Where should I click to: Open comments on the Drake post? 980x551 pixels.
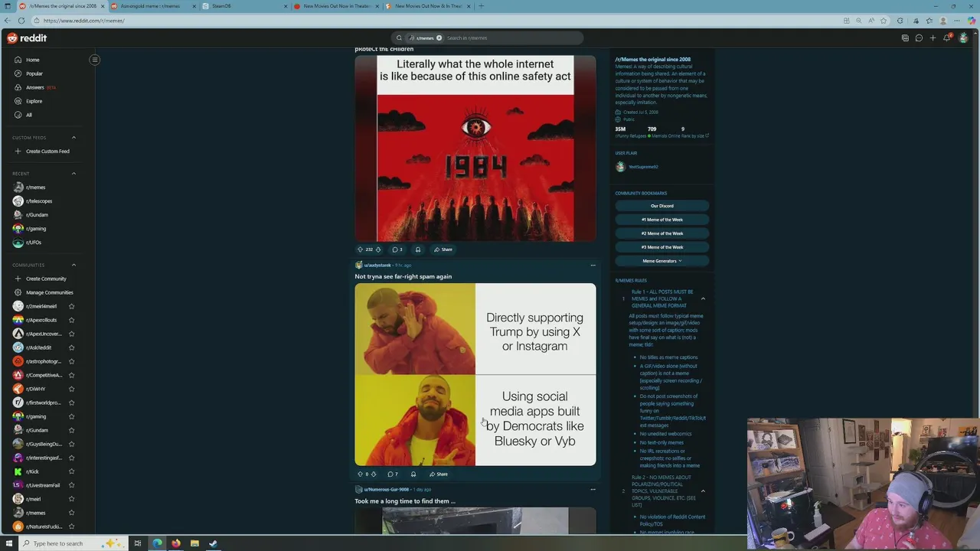click(393, 474)
